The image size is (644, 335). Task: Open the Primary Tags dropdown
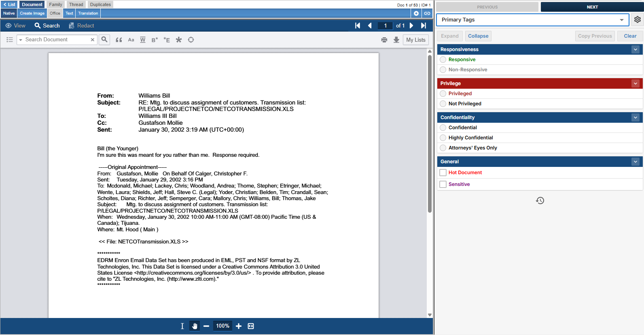(532, 19)
